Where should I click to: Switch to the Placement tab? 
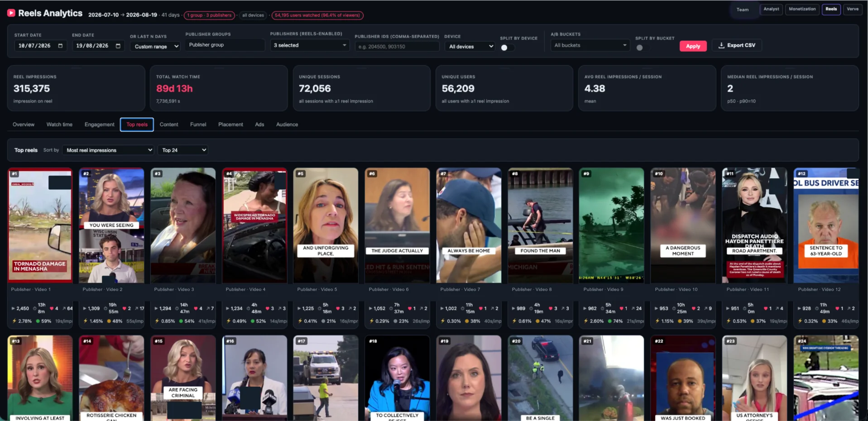pos(230,124)
